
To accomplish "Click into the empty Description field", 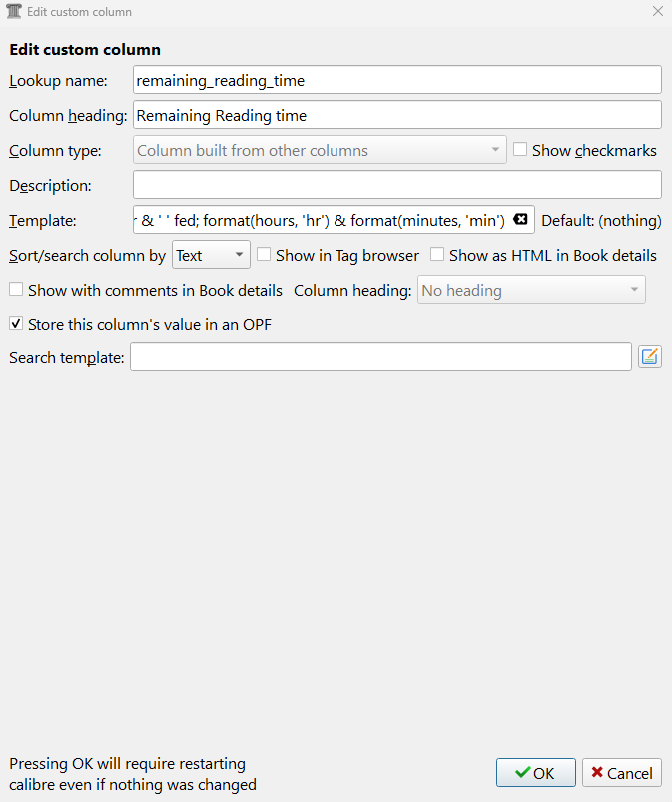I will (x=396, y=185).
